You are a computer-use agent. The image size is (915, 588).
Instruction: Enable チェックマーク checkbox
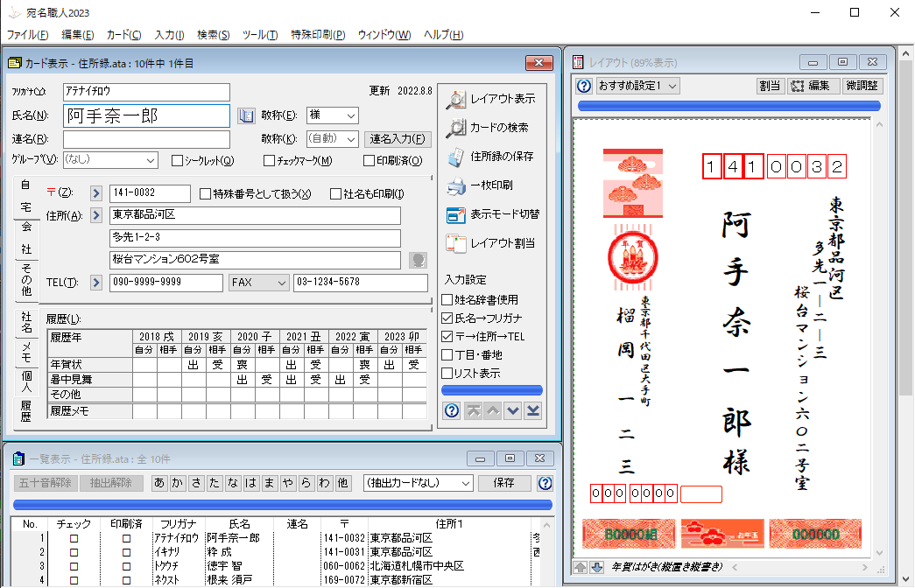click(x=269, y=160)
